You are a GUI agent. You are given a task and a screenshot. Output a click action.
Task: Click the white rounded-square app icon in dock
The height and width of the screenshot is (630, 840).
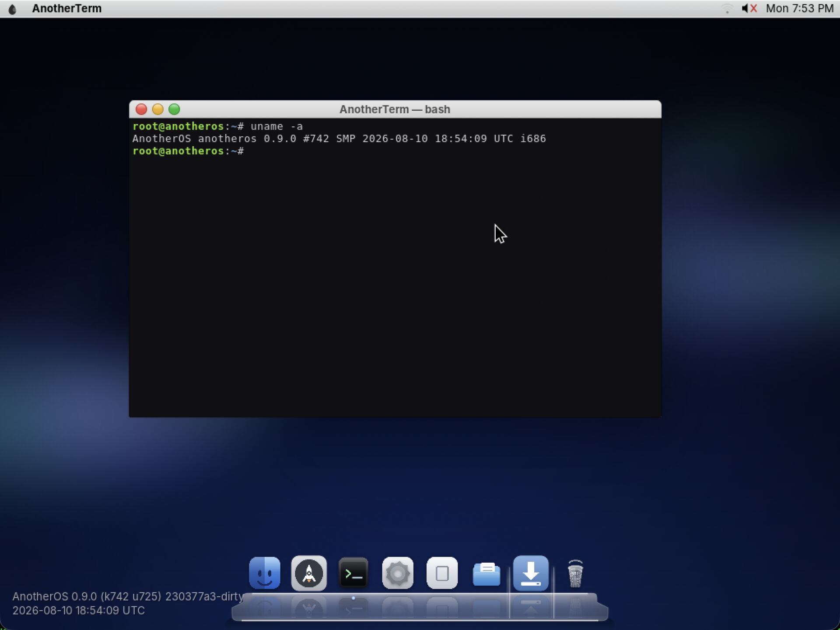[442, 573]
